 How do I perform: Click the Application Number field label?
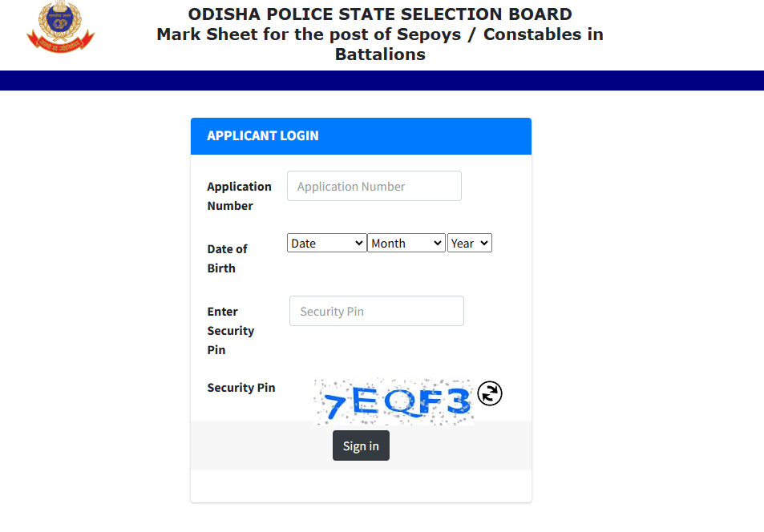click(239, 195)
